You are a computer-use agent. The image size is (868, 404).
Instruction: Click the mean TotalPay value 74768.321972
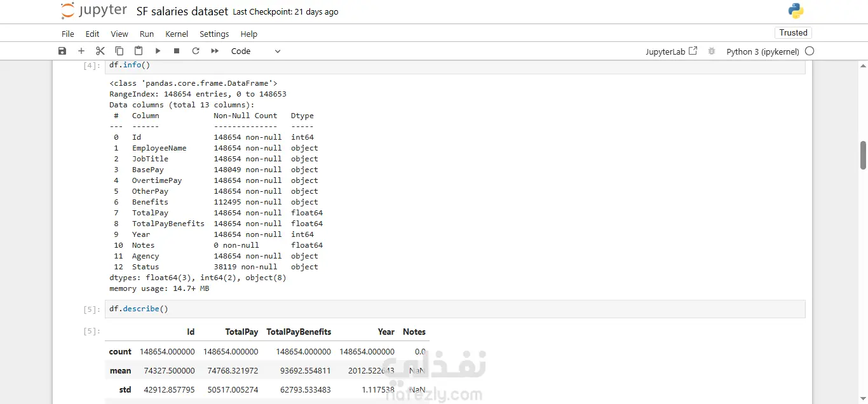coord(233,370)
